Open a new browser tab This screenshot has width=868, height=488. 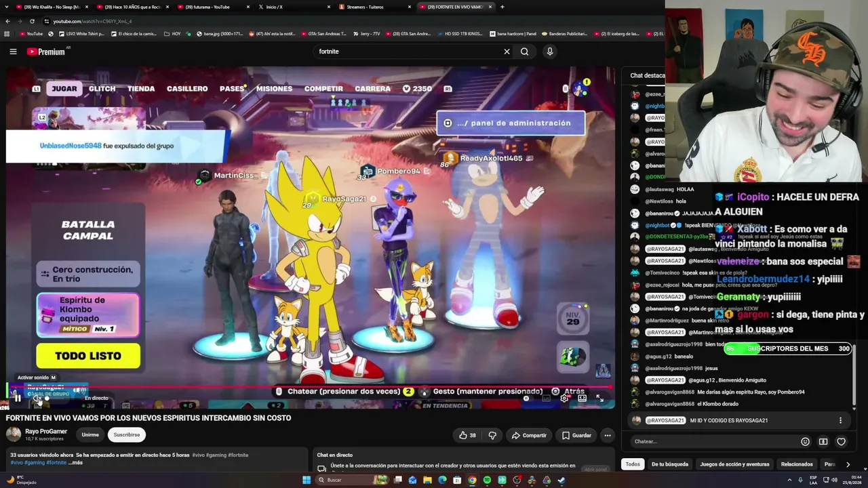click(502, 7)
